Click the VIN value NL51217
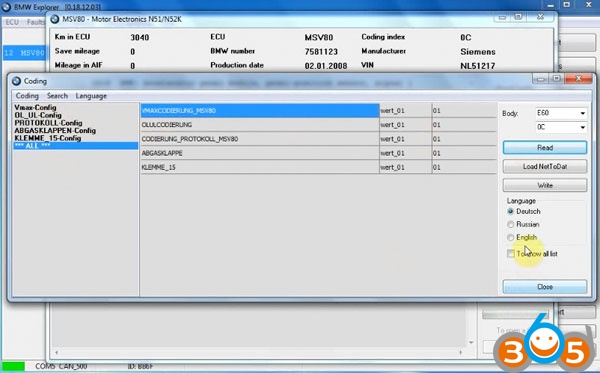This screenshot has height=373, width=600. (478, 66)
